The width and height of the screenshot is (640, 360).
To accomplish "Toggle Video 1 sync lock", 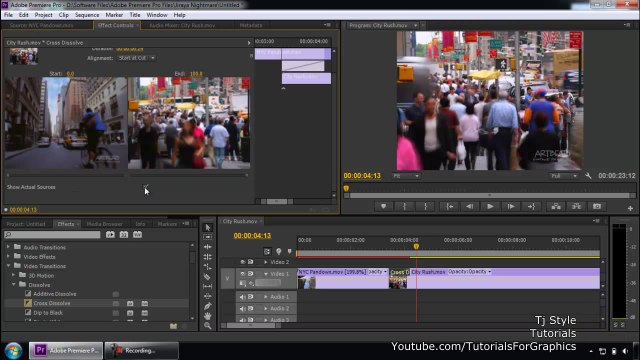I will (x=251, y=273).
